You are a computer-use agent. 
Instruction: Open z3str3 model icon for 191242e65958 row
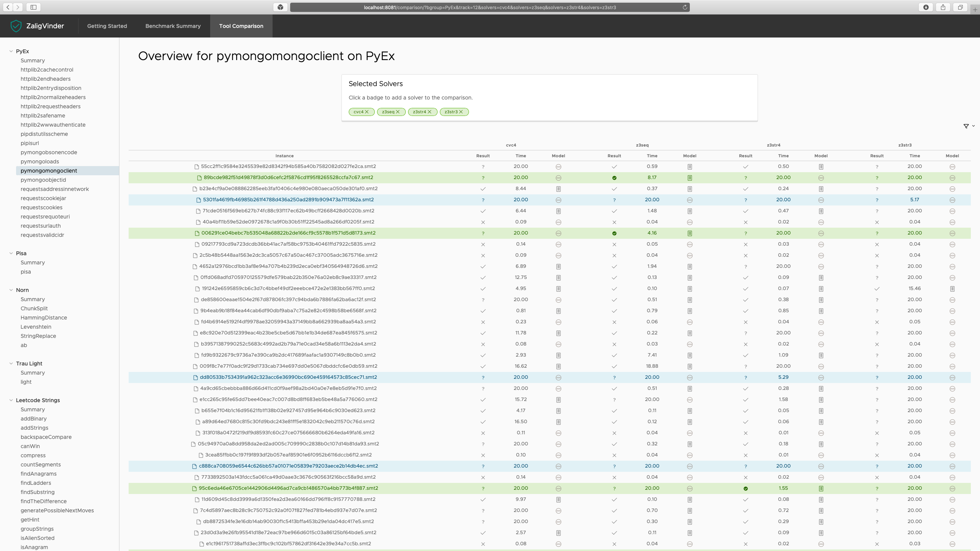point(952,289)
